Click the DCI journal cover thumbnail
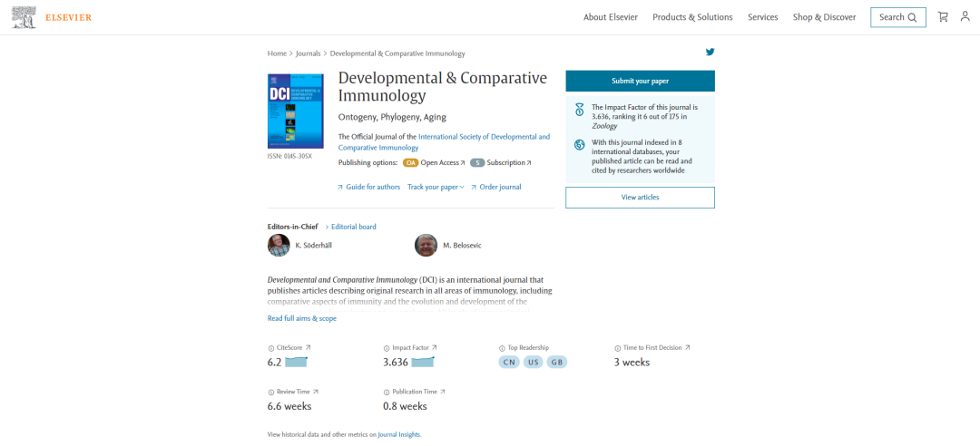 point(295,111)
